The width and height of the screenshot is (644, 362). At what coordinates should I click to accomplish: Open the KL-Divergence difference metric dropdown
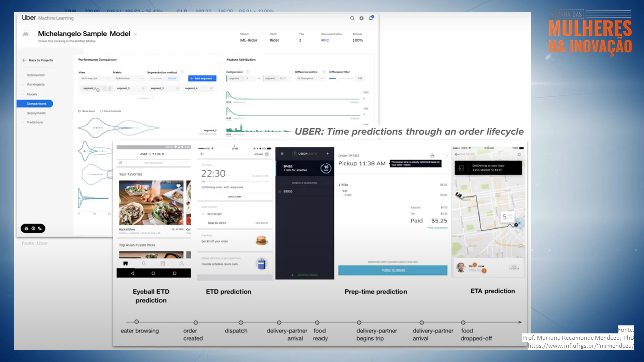pos(309,78)
